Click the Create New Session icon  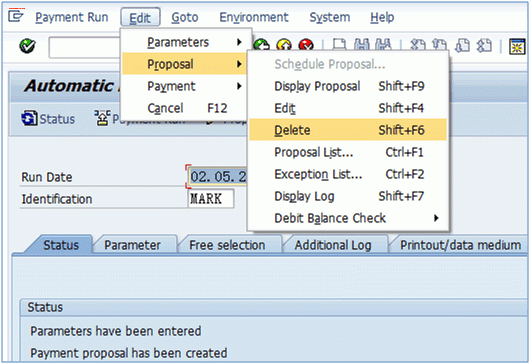tap(517, 46)
